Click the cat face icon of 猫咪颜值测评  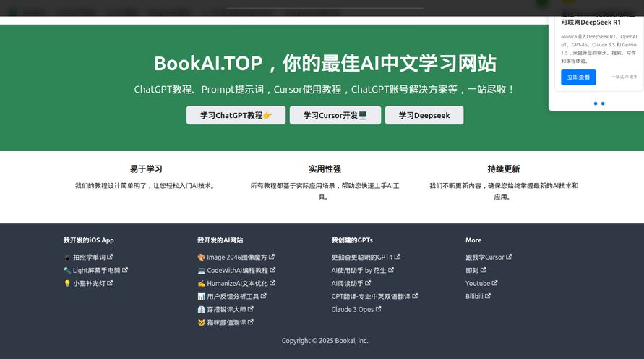(x=201, y=322)
